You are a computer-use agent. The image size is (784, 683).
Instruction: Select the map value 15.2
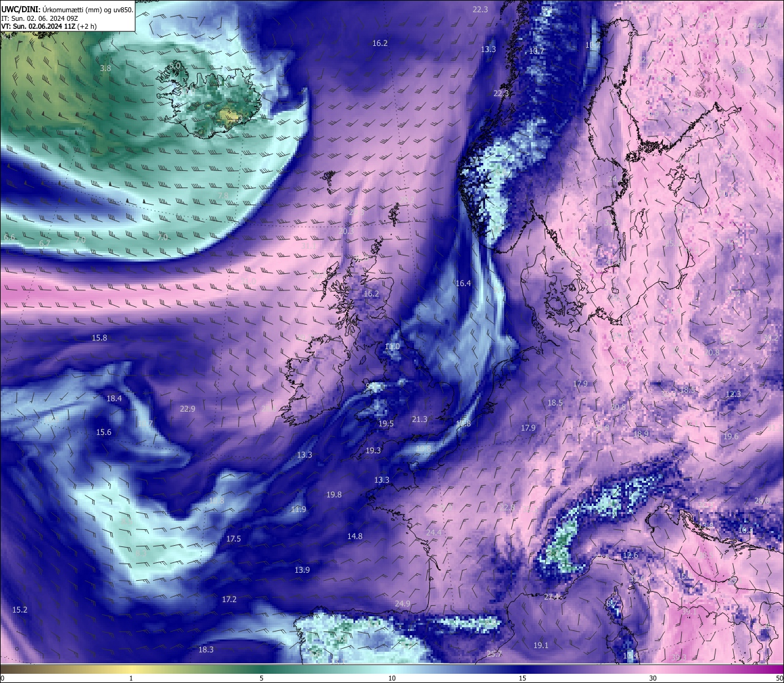(x=20, y=609)
